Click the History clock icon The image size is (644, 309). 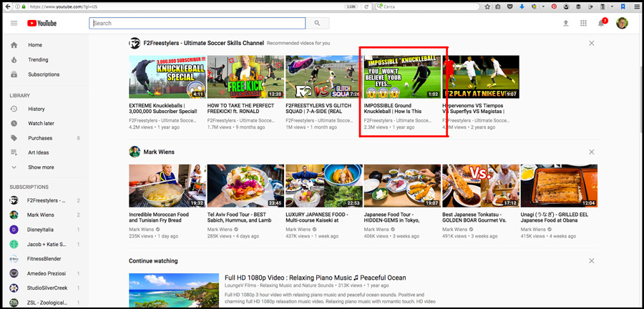[14, 109]
